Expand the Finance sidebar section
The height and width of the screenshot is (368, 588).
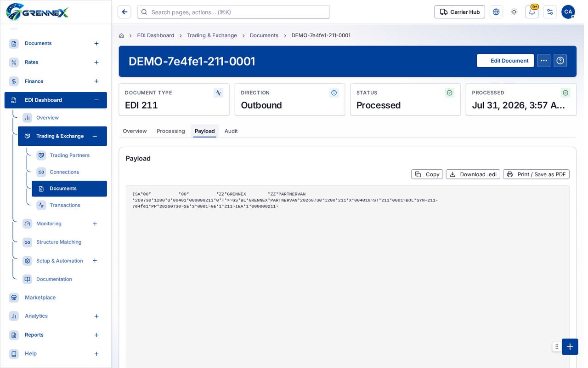click(x=96, y=81)
